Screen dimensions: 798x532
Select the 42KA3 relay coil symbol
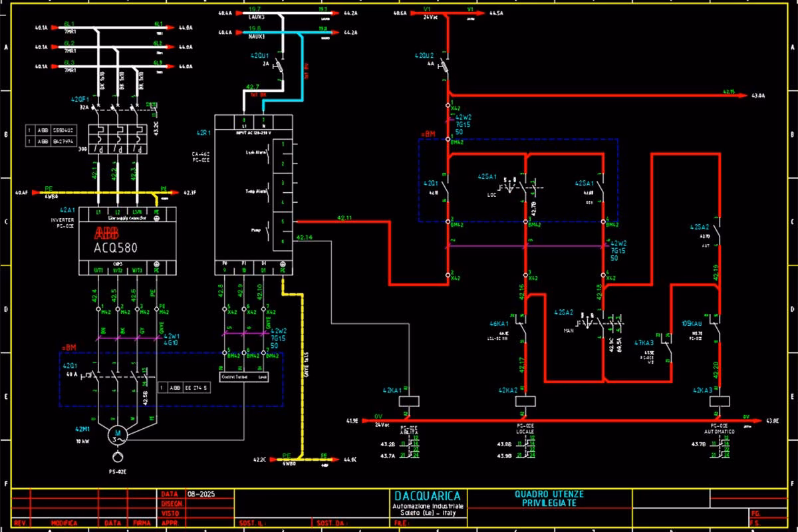(720, 400)
